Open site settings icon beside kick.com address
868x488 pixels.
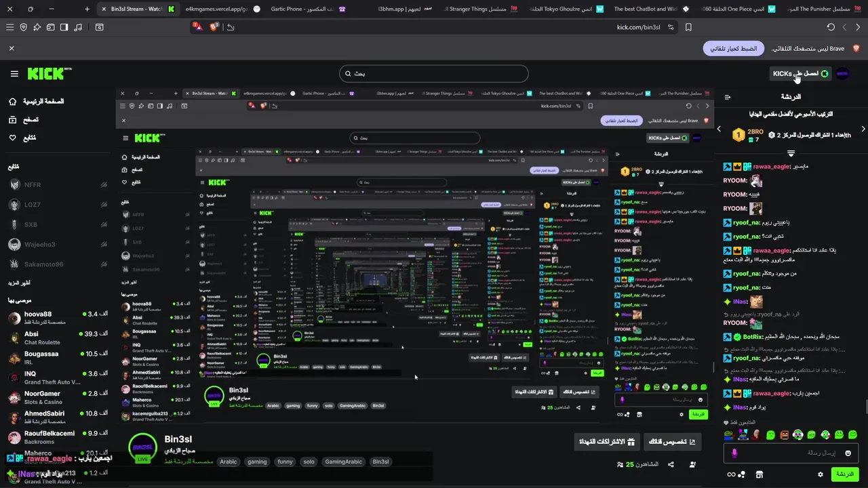(x=671, y=27)
